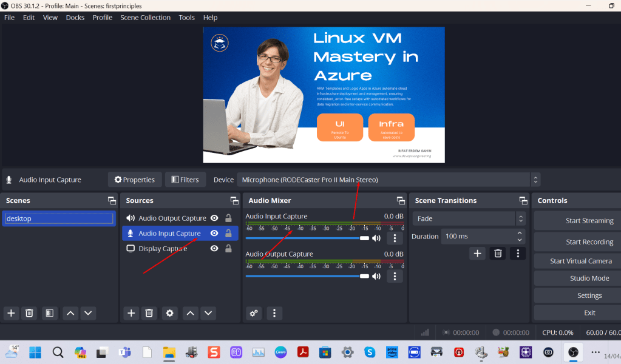Viewport: 621px width, 364px height.
Task: Add a new source with plus icon
Action: (131, 313)
